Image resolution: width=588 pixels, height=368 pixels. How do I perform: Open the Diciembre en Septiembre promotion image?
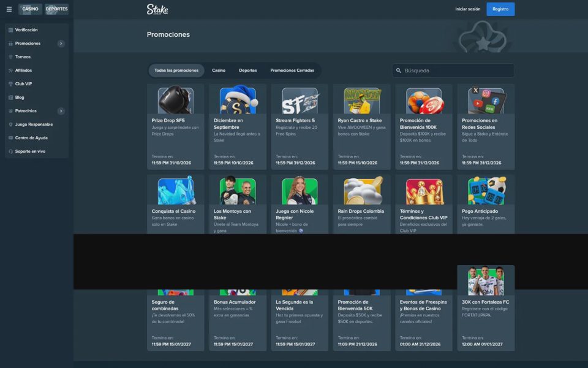[238, 100]
